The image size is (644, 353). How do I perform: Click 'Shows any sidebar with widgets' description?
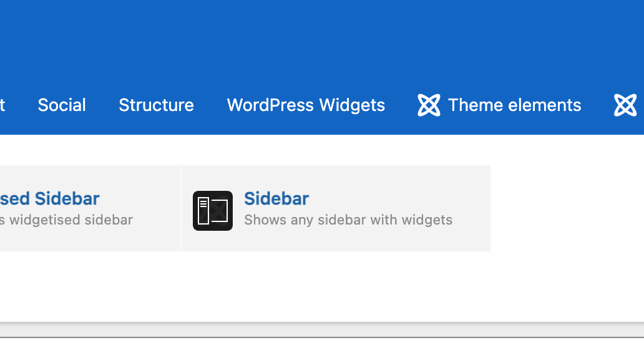point(348,220)
